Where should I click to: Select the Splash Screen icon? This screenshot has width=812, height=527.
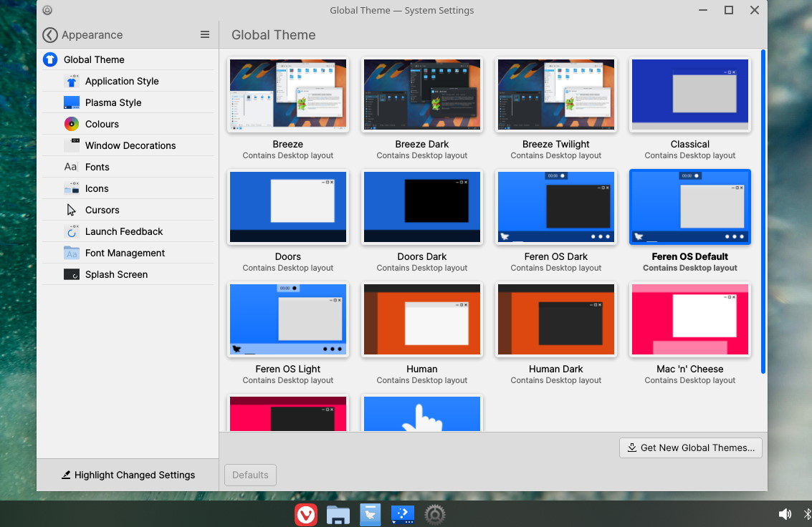click(x=72, y=274)
